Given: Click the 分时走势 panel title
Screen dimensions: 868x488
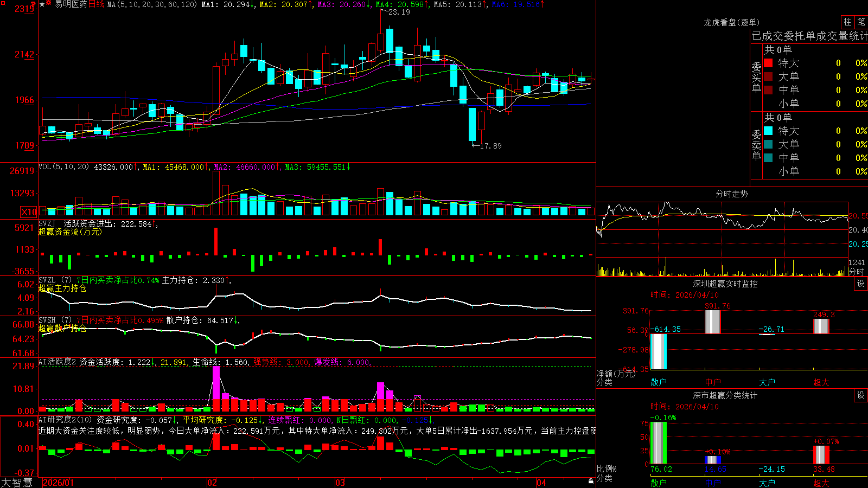Looking at the screenshot, I should (731, 194).
